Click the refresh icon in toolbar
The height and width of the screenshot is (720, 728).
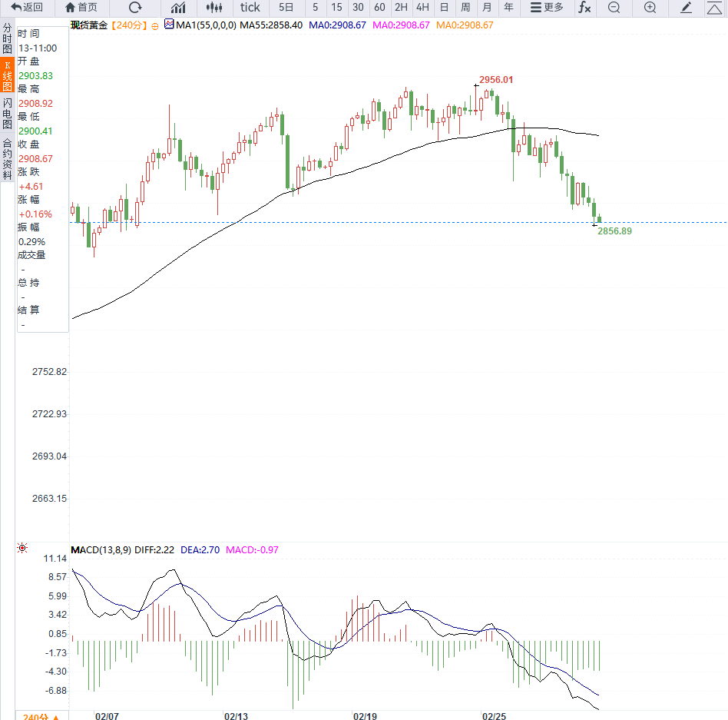pos(135,8)
